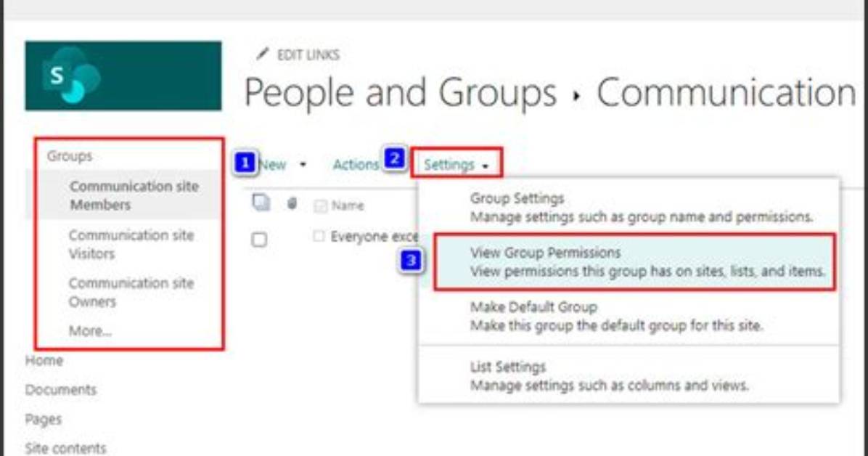868x456 pixels.
Task: Click the attachment paperclip column icon
Action: tap(292, 204)
